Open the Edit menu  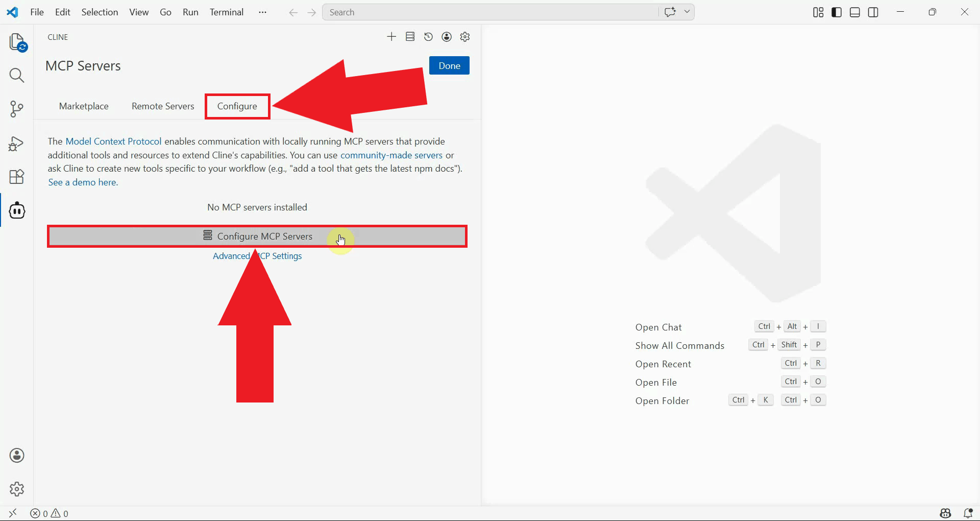[63, 12]
